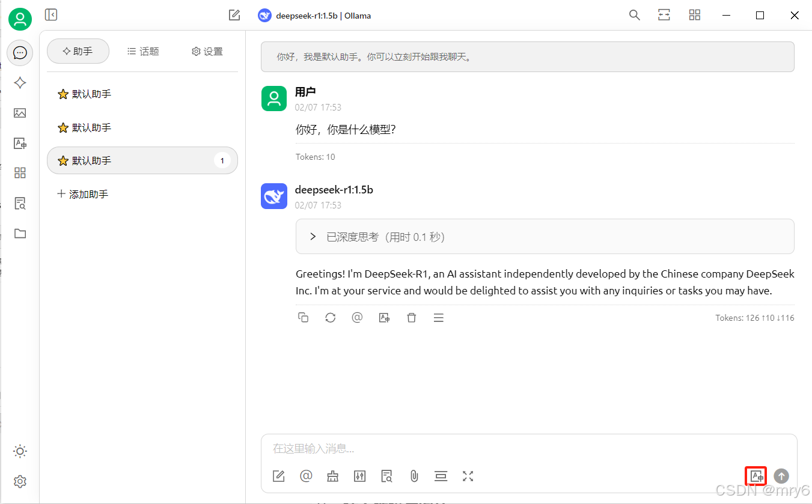Start new topic from input toolbar

(279, 476)
